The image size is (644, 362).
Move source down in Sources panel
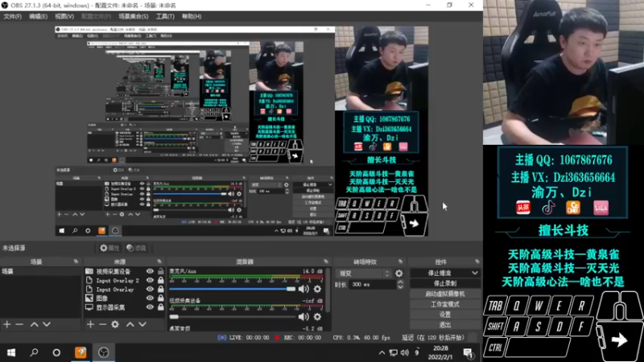[x=142, y=324]
